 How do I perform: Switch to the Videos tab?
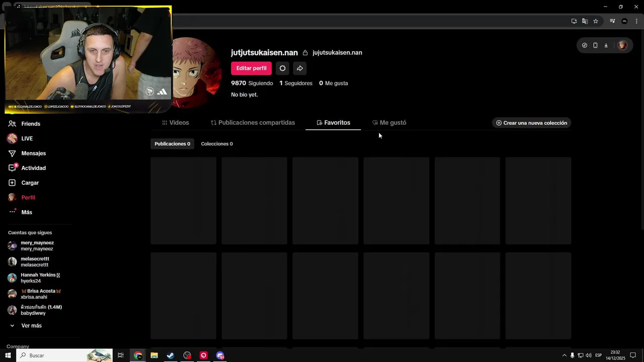176,123
